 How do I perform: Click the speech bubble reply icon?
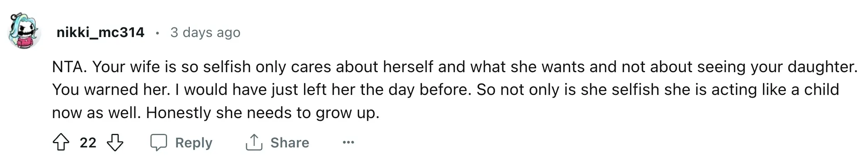point(159,142)
